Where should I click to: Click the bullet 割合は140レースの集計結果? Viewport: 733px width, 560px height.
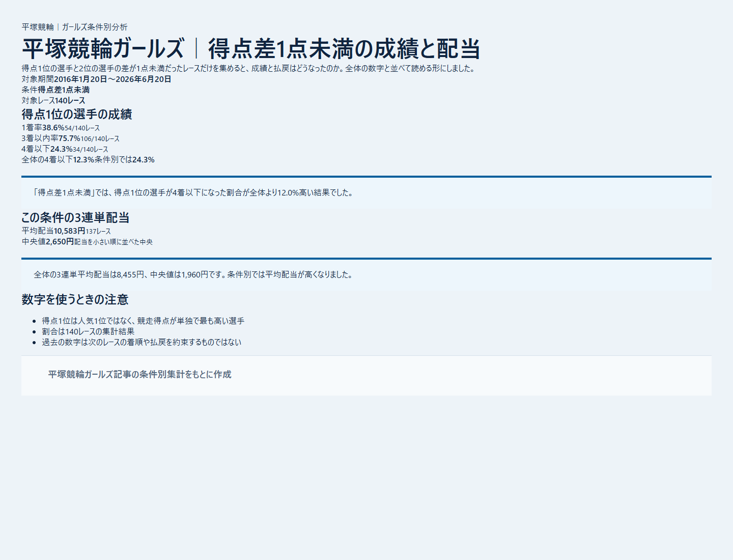(x=88, y=331)
